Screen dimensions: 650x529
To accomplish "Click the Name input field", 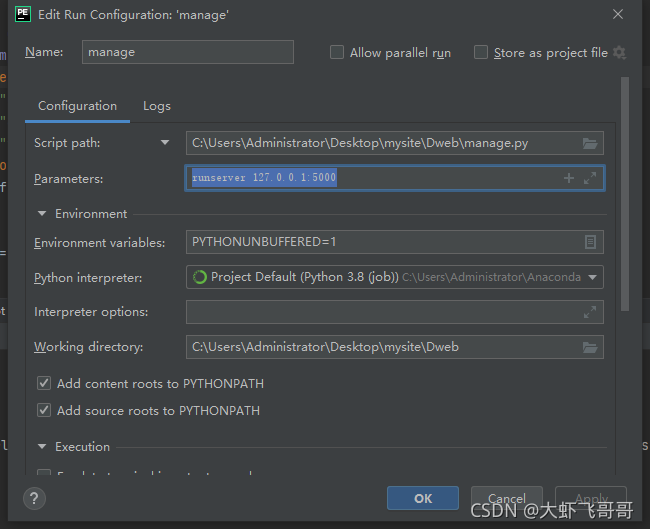I will (188, 52).
